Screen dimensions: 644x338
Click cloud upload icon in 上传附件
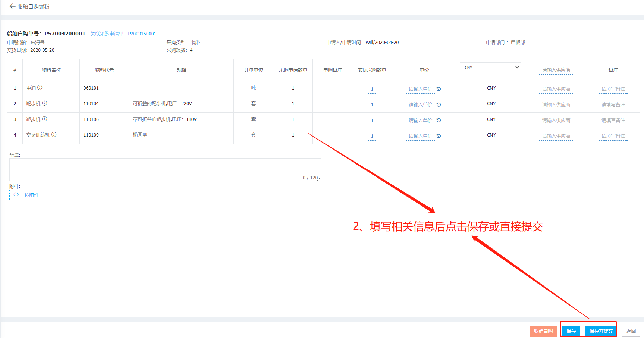(16, 195)
